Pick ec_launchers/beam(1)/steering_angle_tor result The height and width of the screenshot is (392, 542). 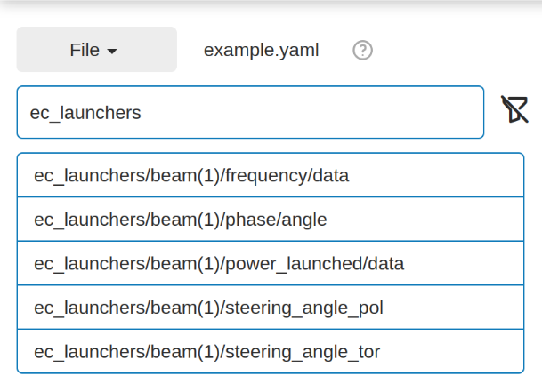271,352
